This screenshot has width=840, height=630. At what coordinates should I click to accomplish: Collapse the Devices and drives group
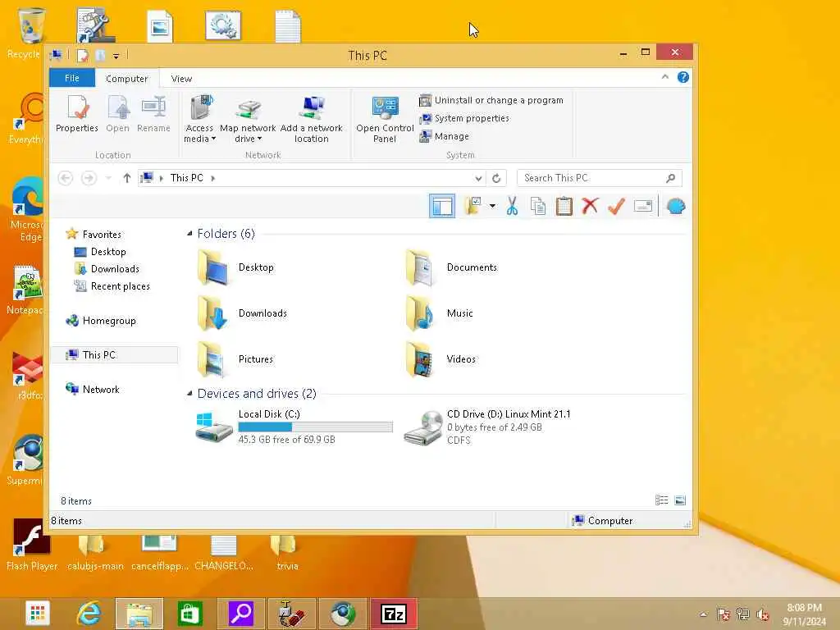click(189, 394)
